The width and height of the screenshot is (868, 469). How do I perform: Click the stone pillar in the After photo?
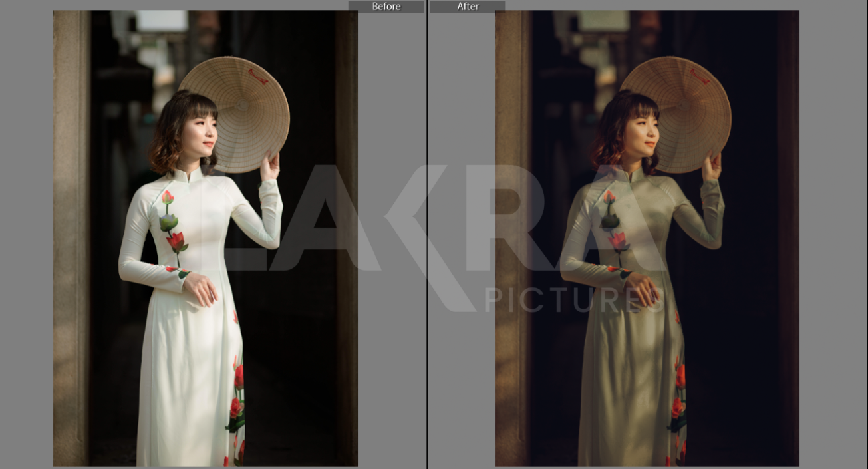point(512,238)
